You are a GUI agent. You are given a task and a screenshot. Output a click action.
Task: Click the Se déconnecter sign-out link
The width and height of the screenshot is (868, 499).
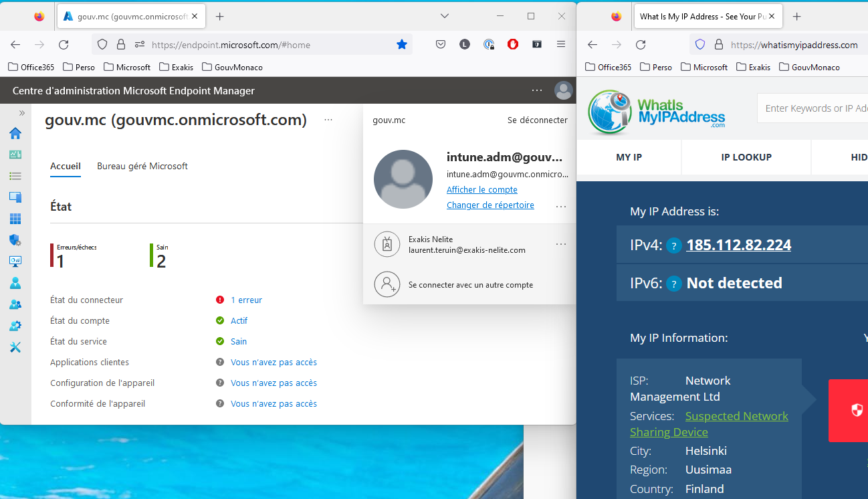point(537,120)
